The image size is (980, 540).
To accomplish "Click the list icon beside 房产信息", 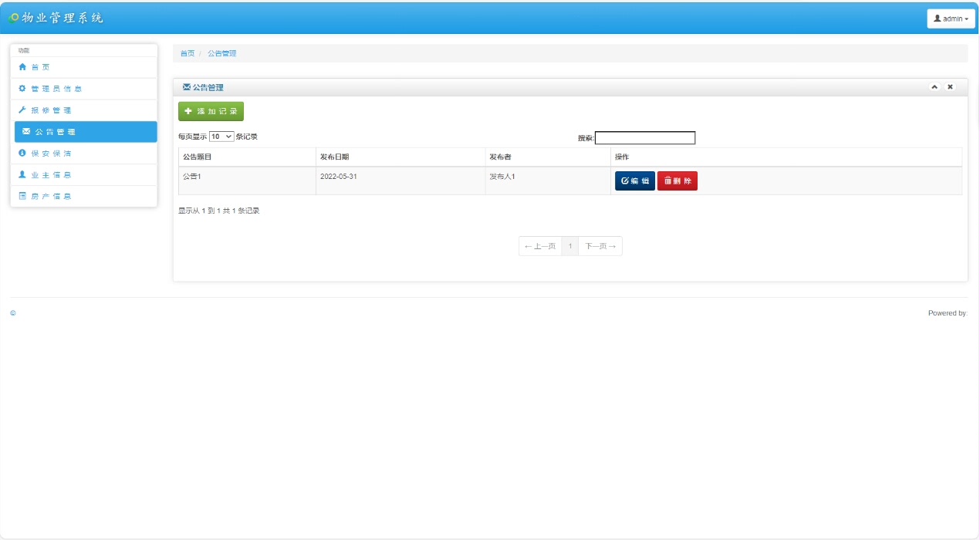I will [22, 197].
